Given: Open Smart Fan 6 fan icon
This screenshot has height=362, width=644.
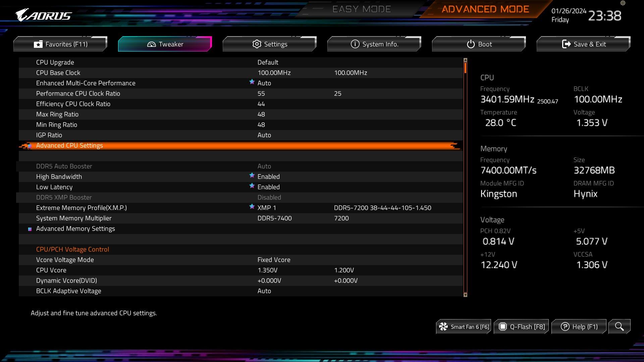Looking at the screenshot, I should tap(443, 326).
